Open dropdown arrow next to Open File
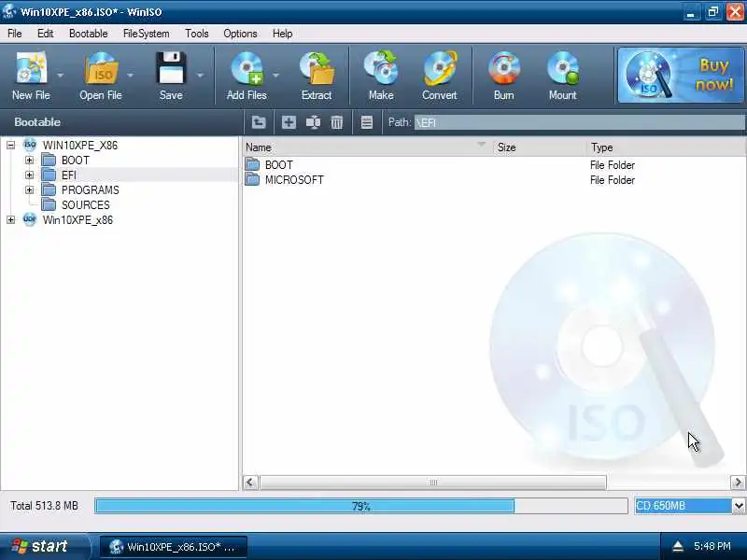The height and width of the screenshot is (560, 747). pos(130,76)
